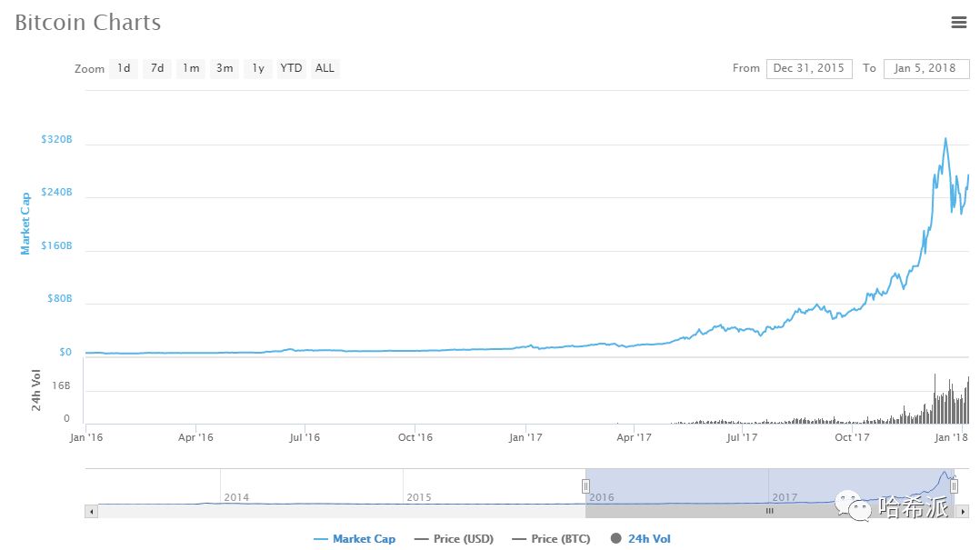Click the YTD zoom button
The height and width of the screenshot is (550, 980).
pyautogui.click(x=291, y=68)
